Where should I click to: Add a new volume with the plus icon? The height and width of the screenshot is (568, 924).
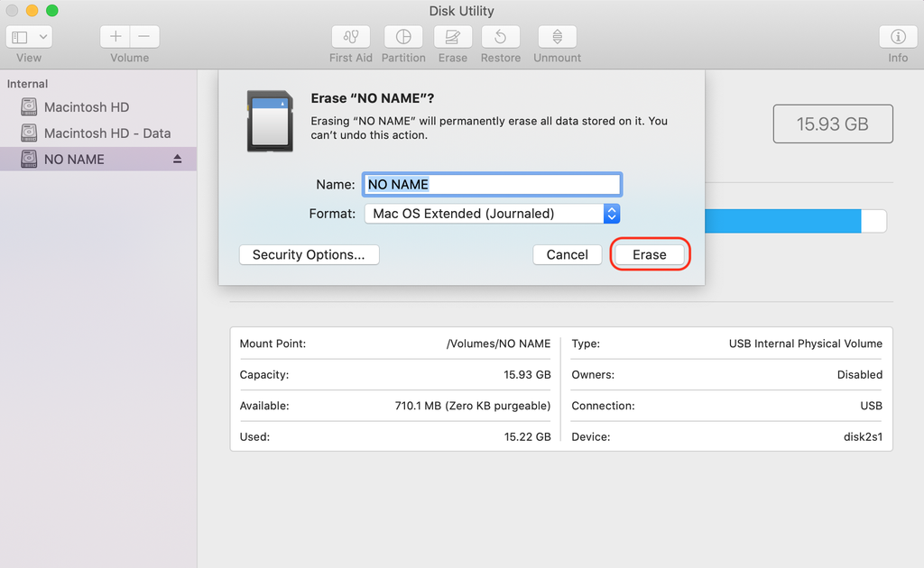point(115,37)
